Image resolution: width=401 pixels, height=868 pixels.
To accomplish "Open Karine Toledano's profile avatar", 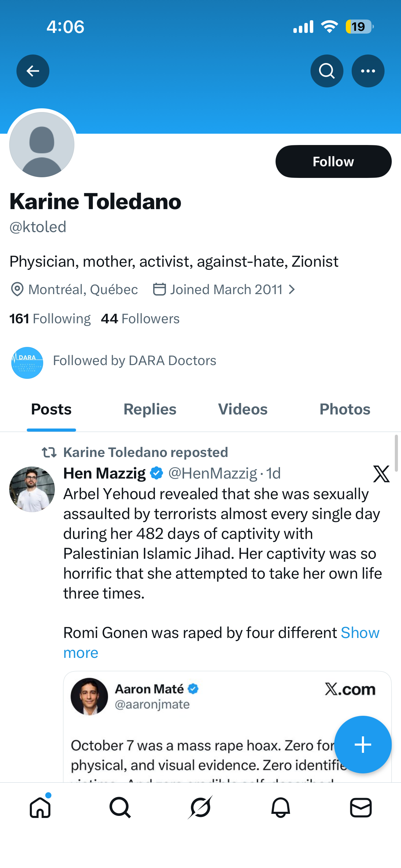I will tap(42, 145).
